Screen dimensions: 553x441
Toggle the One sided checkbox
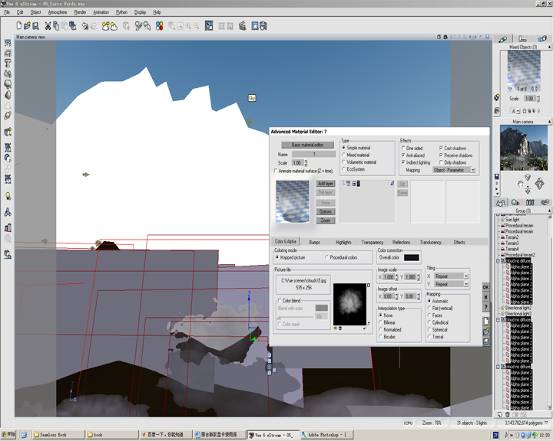point(403,148)
